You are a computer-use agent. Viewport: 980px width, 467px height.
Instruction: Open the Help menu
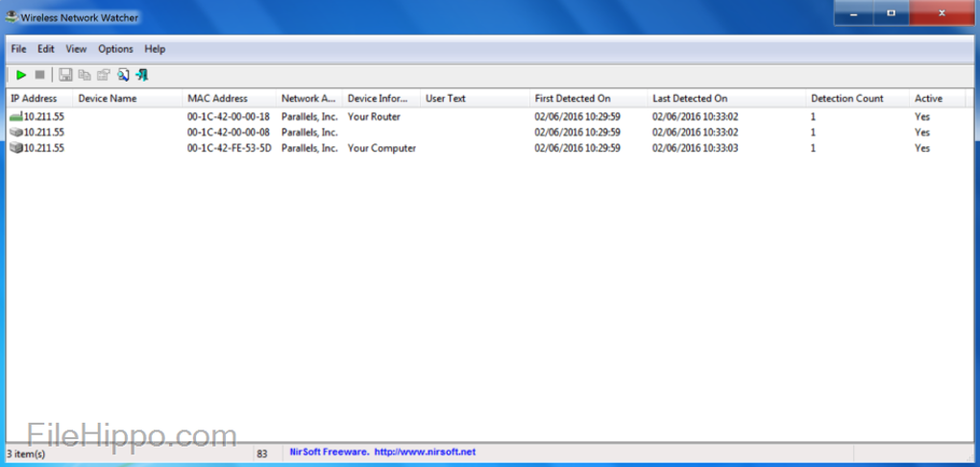click(x=155, y=49)
